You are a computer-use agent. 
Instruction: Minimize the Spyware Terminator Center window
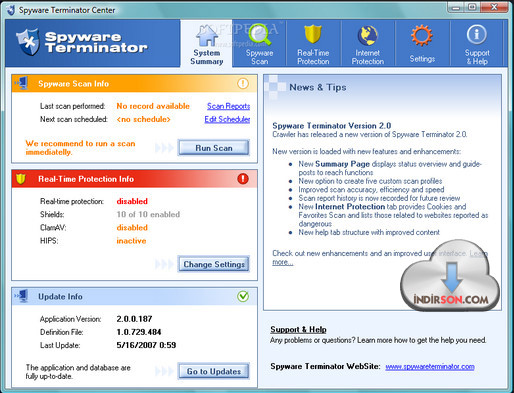point(456,7)
